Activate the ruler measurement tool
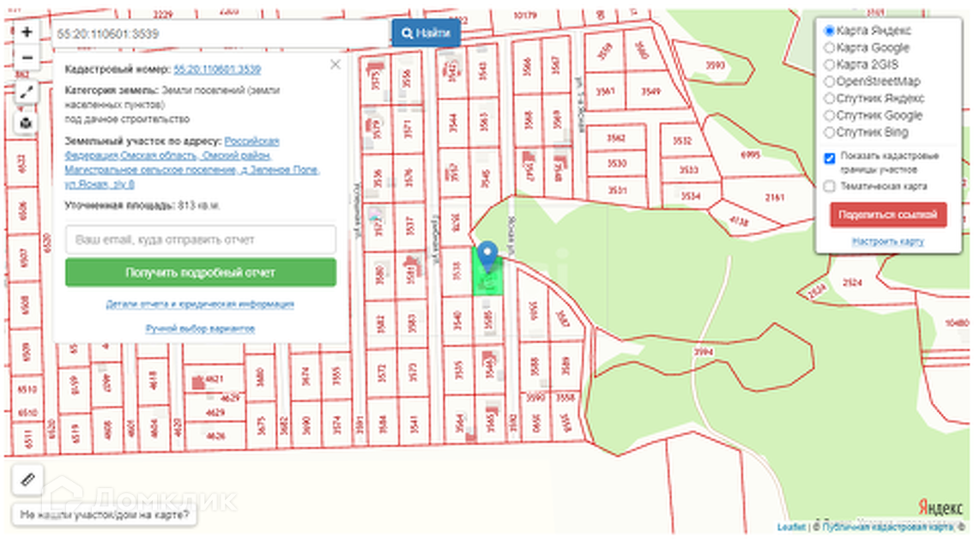This screenshot has height=549, width=980. 27,480
